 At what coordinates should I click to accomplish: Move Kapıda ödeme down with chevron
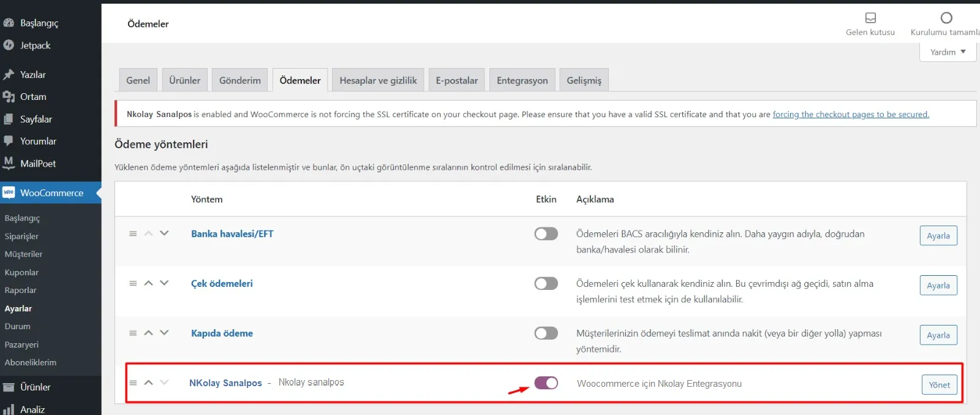click(164, 333)
